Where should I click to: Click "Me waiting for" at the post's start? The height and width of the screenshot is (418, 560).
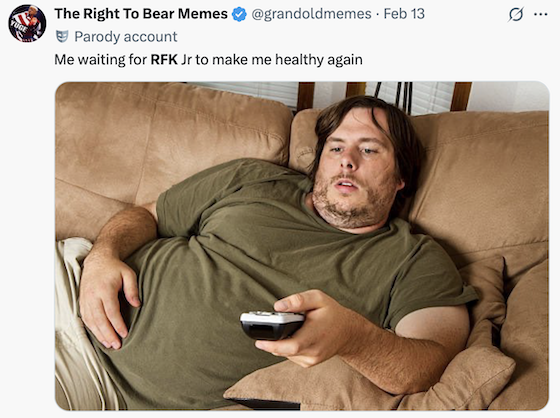click(x=100, y=60)
